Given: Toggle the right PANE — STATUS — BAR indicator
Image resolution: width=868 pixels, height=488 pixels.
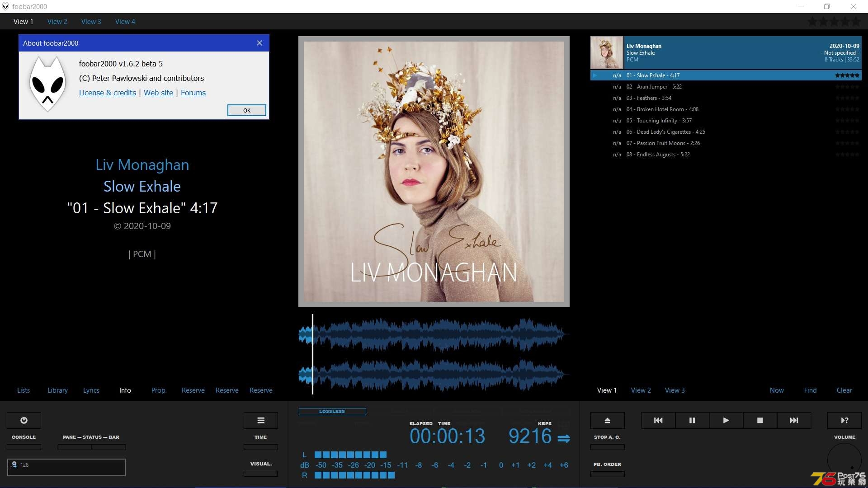Looking at the screenshot, I should pos(109,447).
